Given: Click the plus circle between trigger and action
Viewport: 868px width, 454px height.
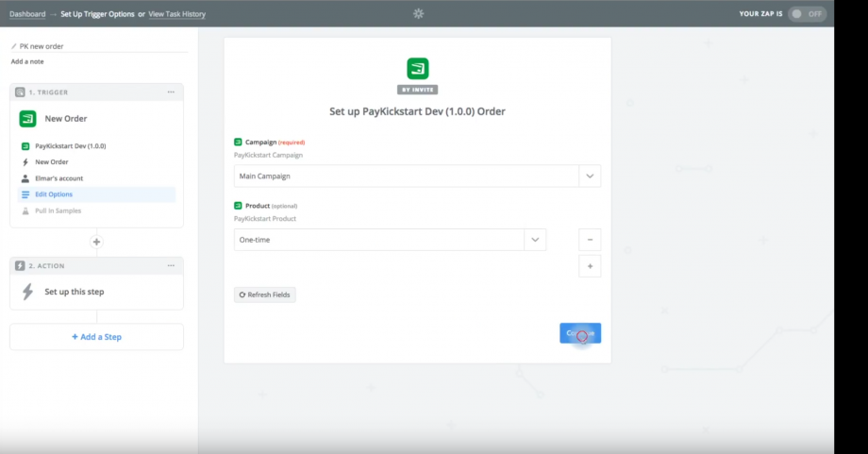Looking at the screenshot, I should [x=96, y=242].
